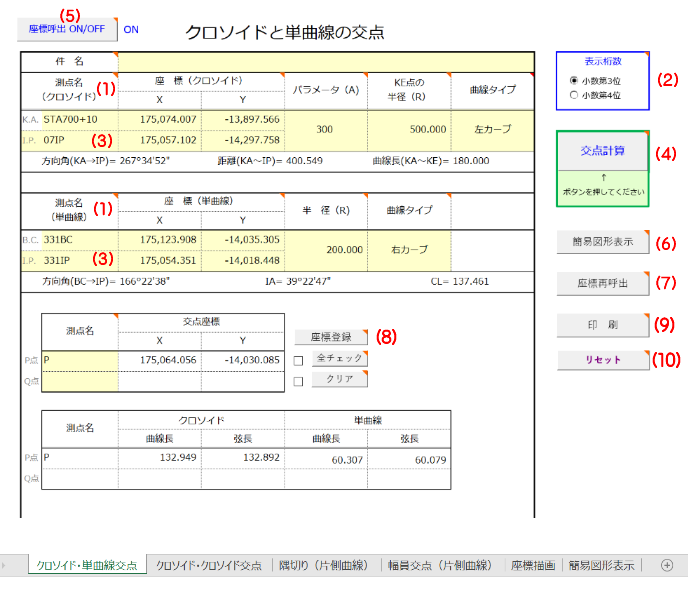Select 小数第4位 radio button
Image resolution: width=688 pixels, height=603 pixels.
(572, 95)
